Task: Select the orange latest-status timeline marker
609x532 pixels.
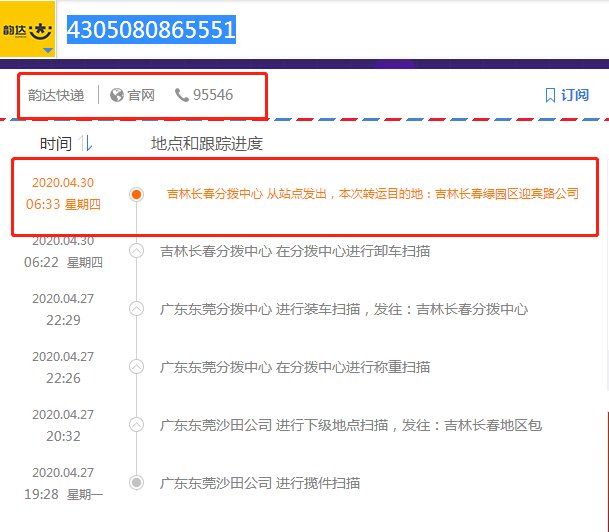Action: click(x=136, y=194)
